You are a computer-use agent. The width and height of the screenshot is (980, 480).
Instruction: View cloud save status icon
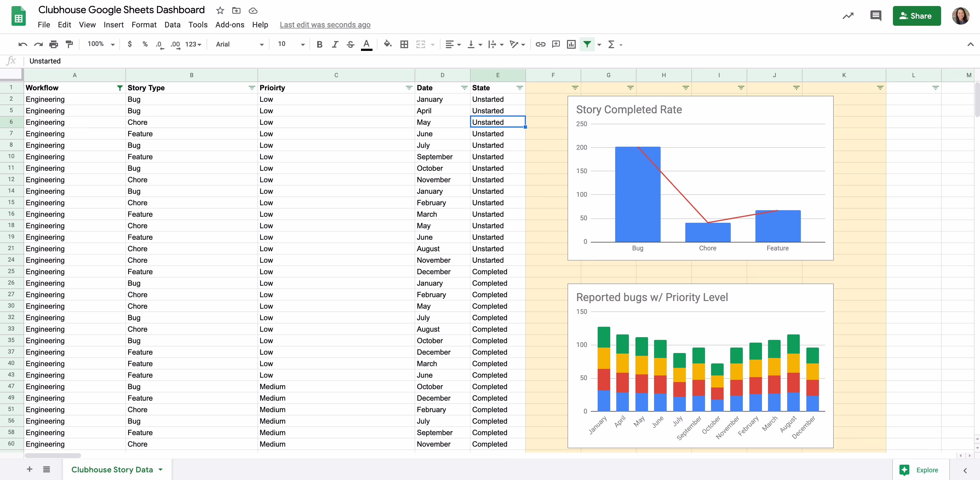point(253,11)
